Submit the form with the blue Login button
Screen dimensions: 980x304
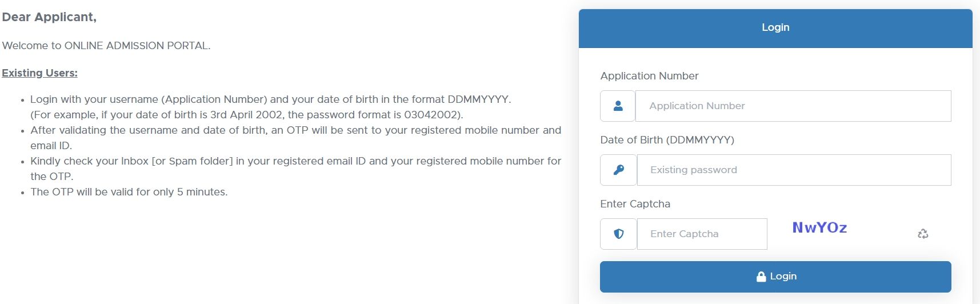pyautogui.click(x=775, y=277)
